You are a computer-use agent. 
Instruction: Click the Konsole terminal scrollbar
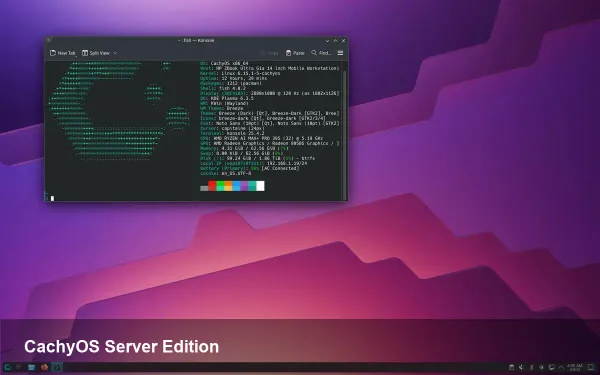(x=346, y=134)
